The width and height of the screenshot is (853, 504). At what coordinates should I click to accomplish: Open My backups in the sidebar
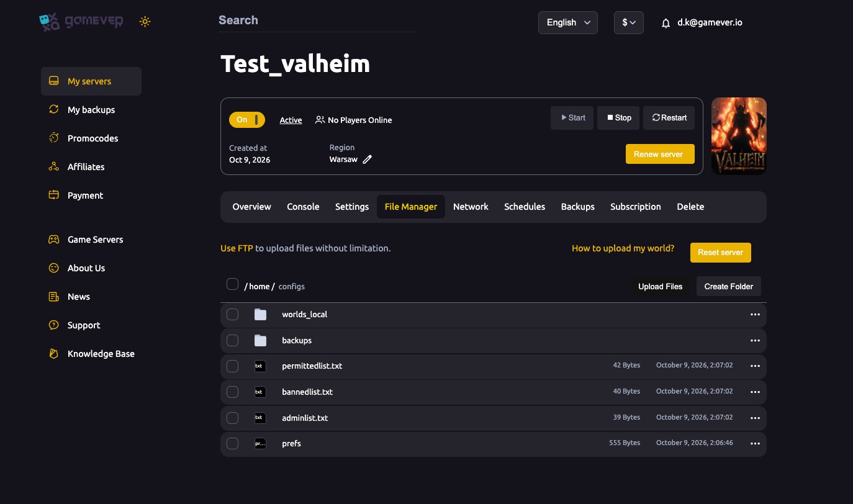(x=91, y=110)
